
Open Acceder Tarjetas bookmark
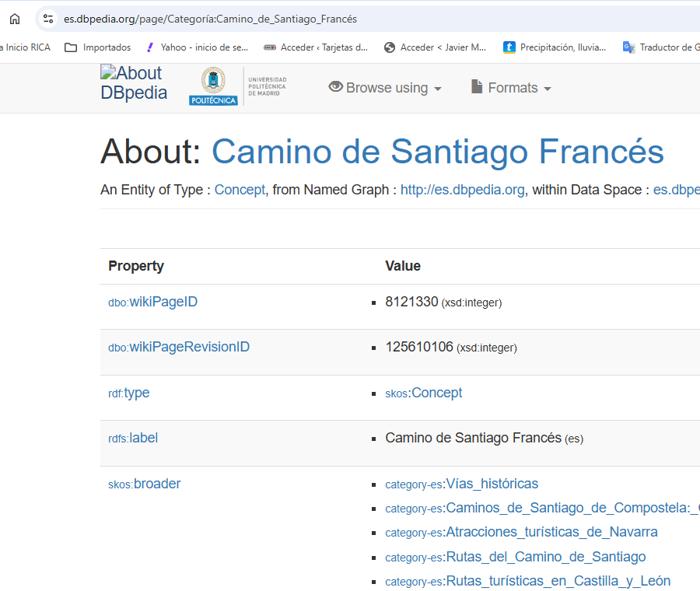coord(316,47)
